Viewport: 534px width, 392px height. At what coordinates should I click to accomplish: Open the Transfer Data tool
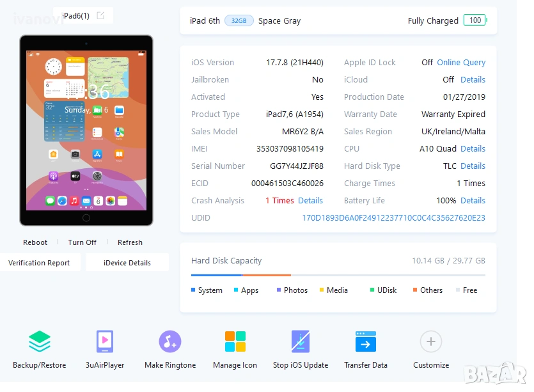point(366,341)
